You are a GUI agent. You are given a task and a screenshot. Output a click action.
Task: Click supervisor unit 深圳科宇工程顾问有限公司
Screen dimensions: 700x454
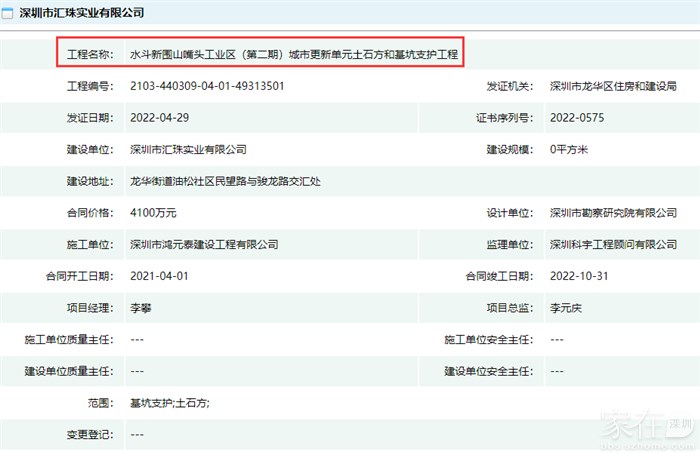point(613,245)
